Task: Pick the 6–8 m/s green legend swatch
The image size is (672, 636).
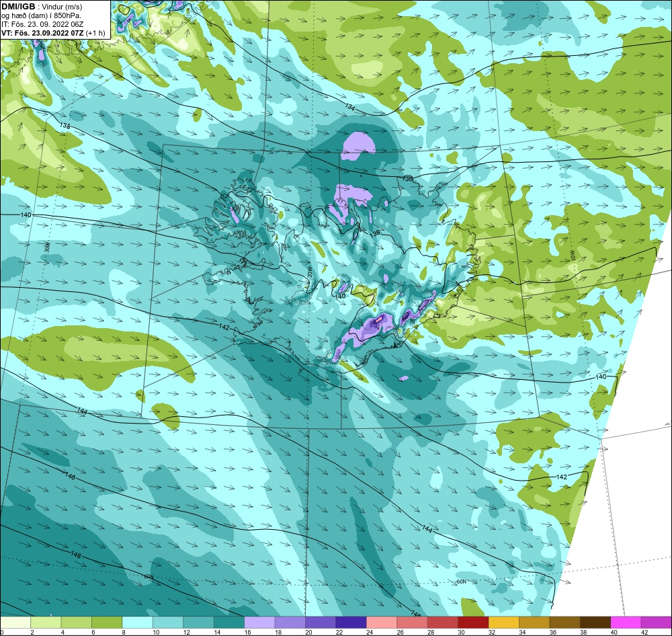Action: [107, 623]
